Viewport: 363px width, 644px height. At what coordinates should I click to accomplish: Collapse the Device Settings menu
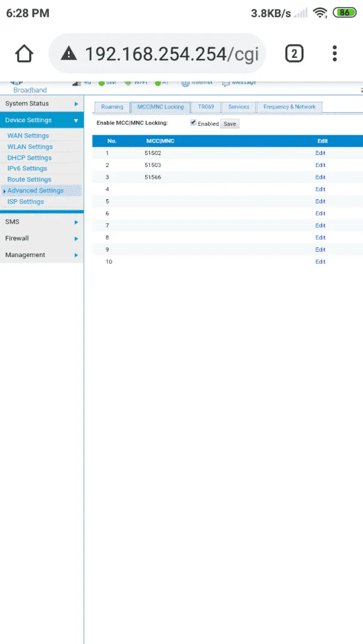pyautogui.click(x=42, y=120)
